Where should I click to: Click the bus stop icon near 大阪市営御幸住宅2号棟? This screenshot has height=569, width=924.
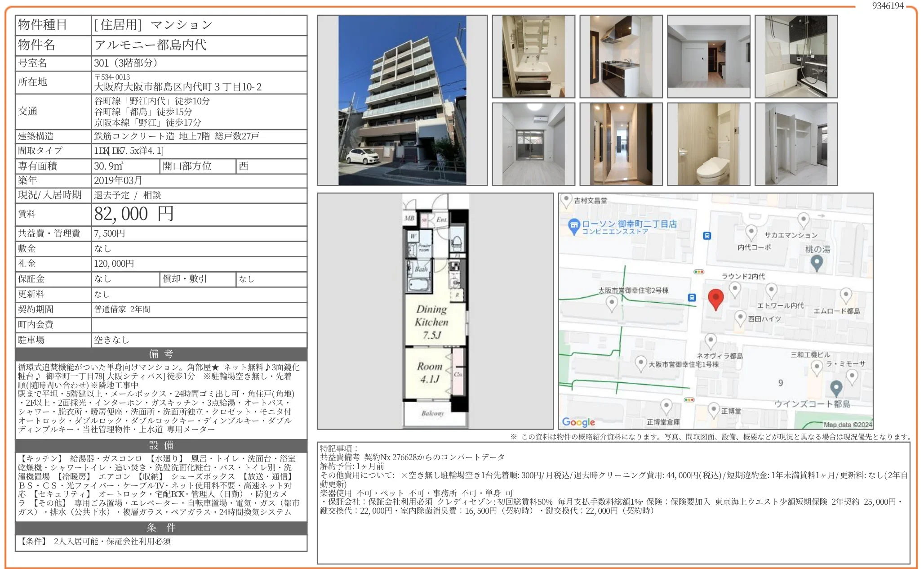pyautogui.click(x=692, y=297)
